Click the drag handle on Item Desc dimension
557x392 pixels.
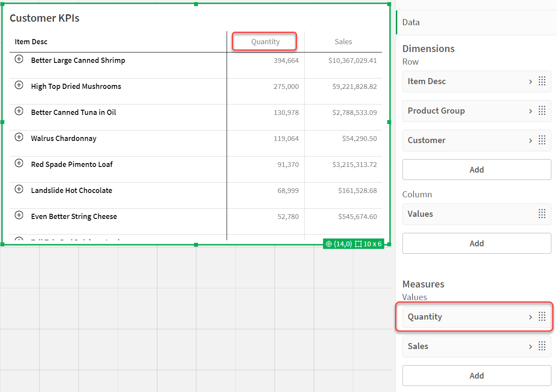tap(541, 81)
